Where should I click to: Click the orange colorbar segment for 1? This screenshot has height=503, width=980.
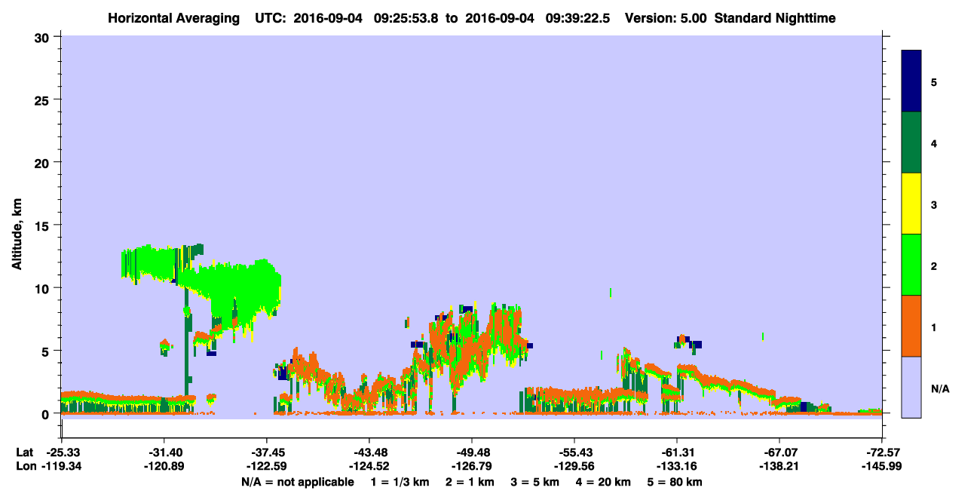tap(911, 326)
